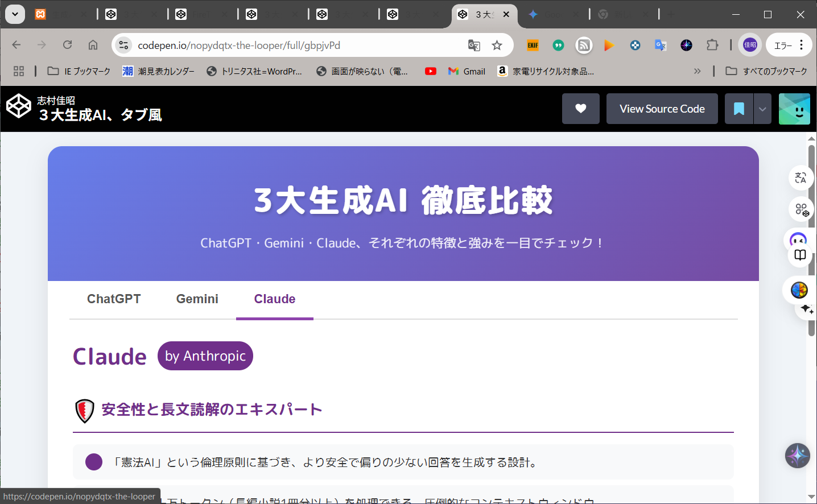
Task: Close the active CodePen tab
Action: coord(506,14)
